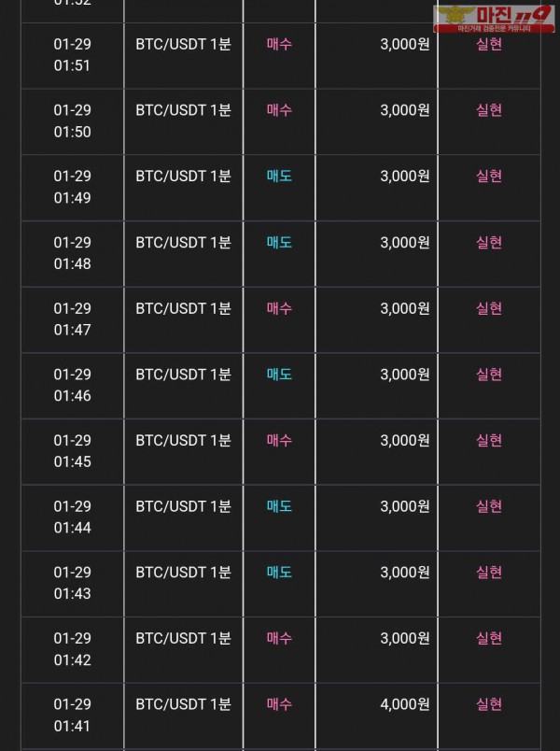Select 3,000원 amount in the 01:45 row
This screenshot has height=751, width=560.
405,440
